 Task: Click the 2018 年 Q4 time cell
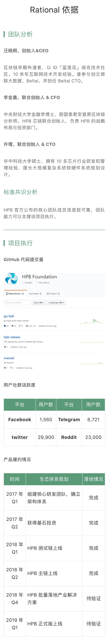click(x=15, y=599)
